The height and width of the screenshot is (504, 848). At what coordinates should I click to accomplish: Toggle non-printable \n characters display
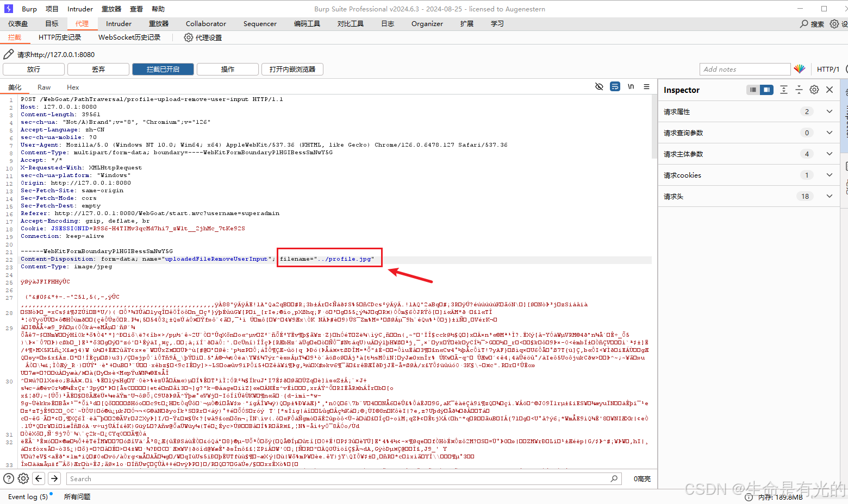pos(631,87)
